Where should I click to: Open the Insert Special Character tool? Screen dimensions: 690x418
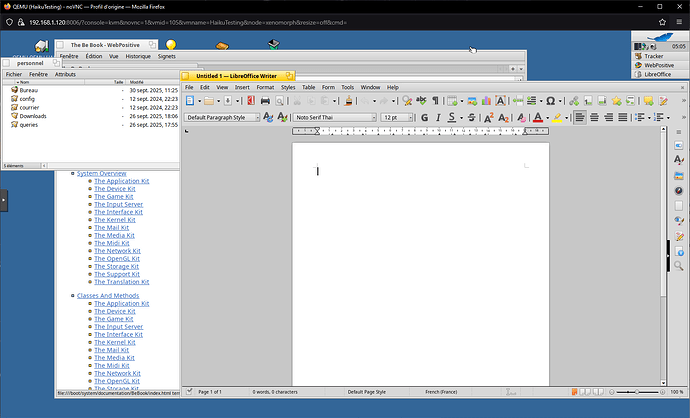[x=551, y=101]
